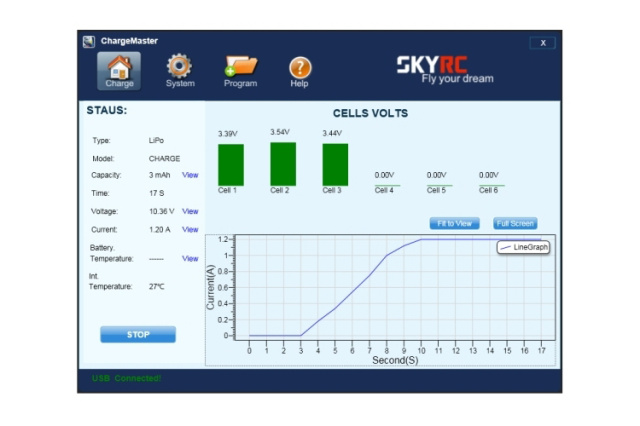Viewport: 640px width, 426px height.
Task: Open the Charge home icon
Action: click(119, 70)
